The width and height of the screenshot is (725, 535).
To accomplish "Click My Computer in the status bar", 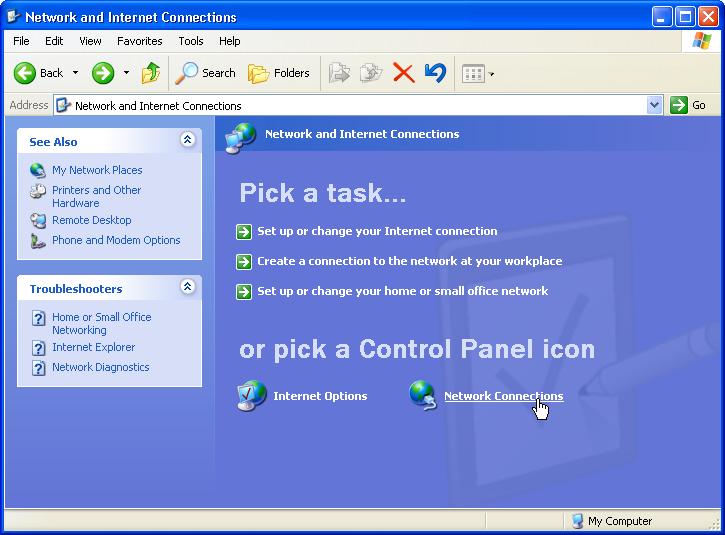I will click(x=612, y=521).
